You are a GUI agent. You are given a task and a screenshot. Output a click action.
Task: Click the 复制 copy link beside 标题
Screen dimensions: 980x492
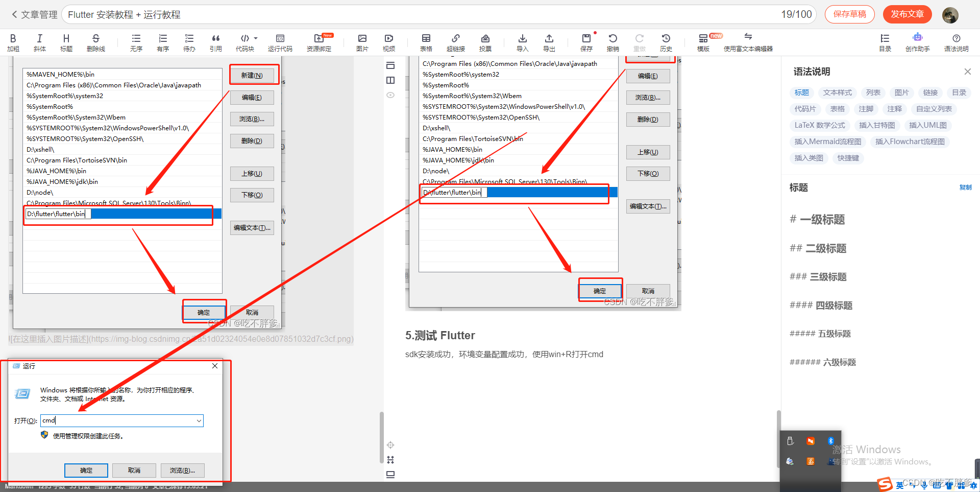click(x=966, y=188)
